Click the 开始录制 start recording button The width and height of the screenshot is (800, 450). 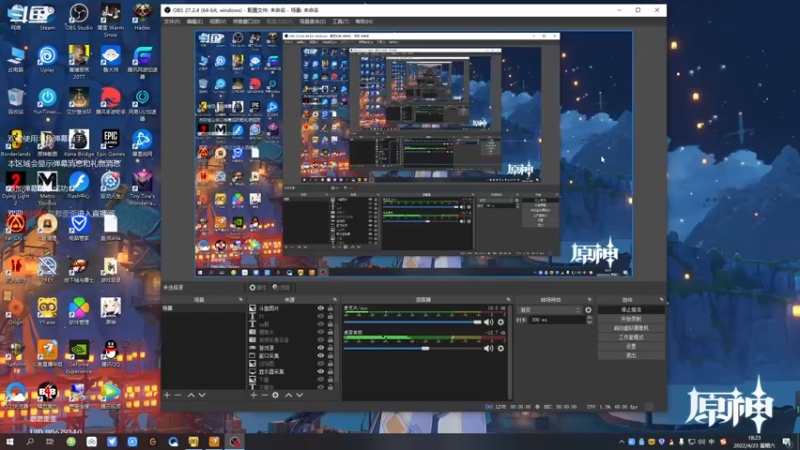[631, 319]
